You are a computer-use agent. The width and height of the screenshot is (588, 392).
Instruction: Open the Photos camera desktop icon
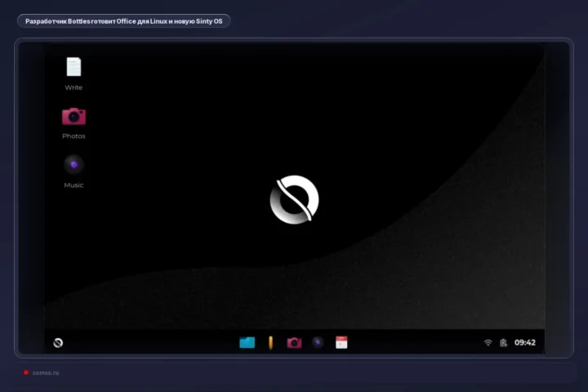pos(73,116)
